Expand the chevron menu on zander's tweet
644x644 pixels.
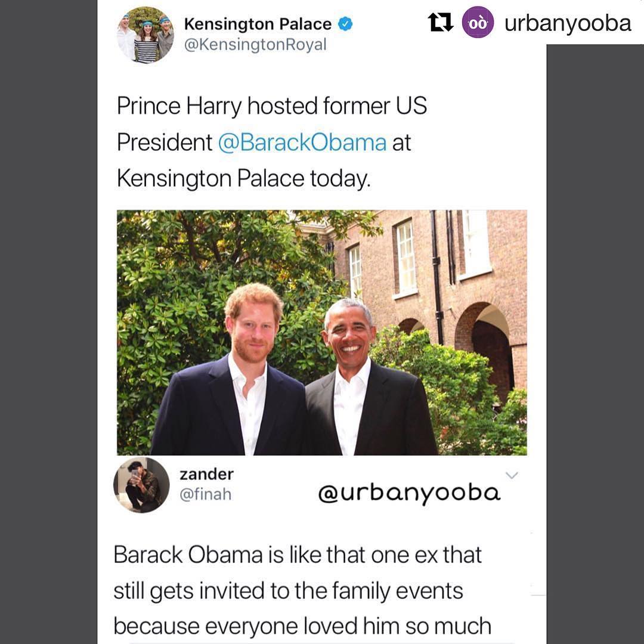512,475
